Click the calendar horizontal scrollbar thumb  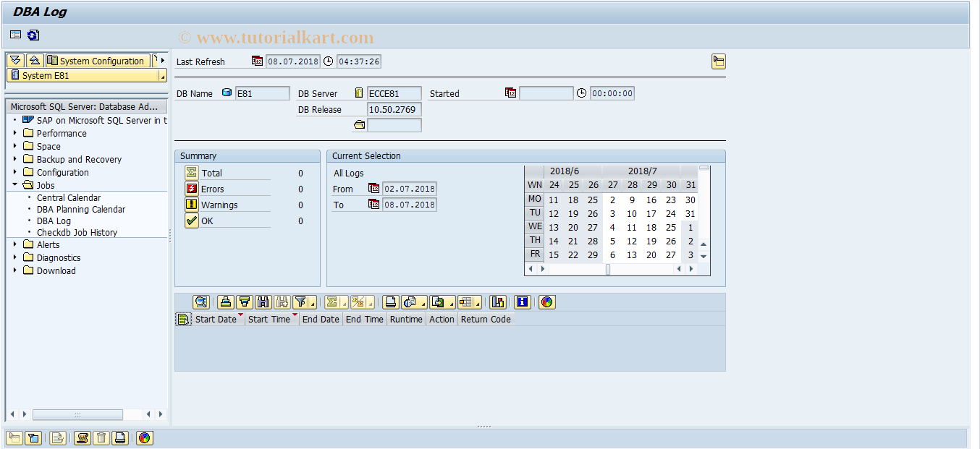(x=608, y=269)
